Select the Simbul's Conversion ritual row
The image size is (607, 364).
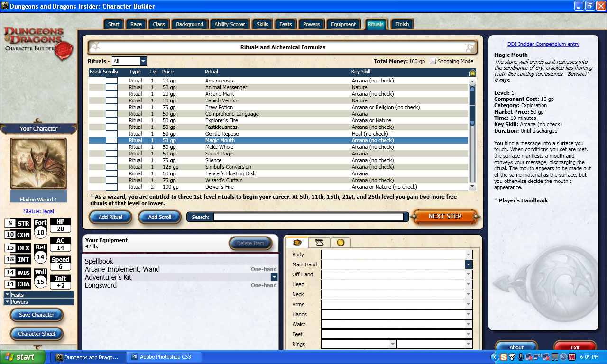tap(279, 167)
